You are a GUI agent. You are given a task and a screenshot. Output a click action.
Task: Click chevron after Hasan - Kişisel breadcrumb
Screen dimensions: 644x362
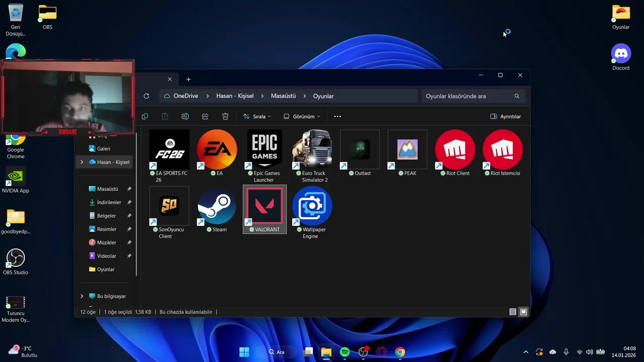pyautogui.click(x=262, y=96)
